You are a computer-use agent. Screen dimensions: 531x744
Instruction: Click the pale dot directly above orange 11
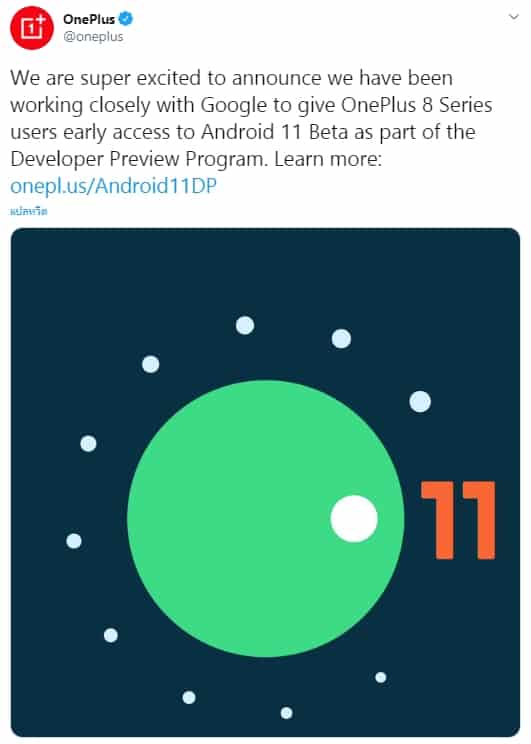tap(420, 401)
